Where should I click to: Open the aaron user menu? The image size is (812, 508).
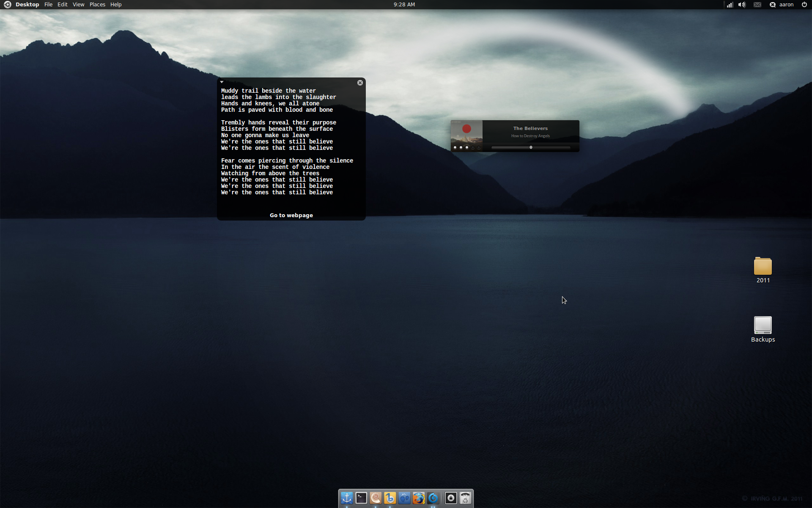[x=786, y=5]
